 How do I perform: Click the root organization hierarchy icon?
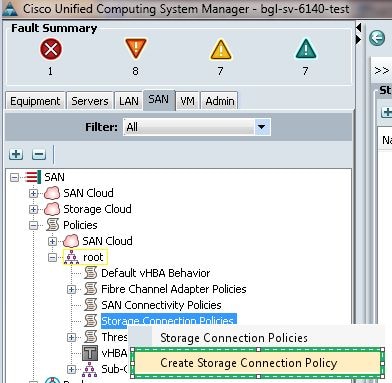coord(71,257)
